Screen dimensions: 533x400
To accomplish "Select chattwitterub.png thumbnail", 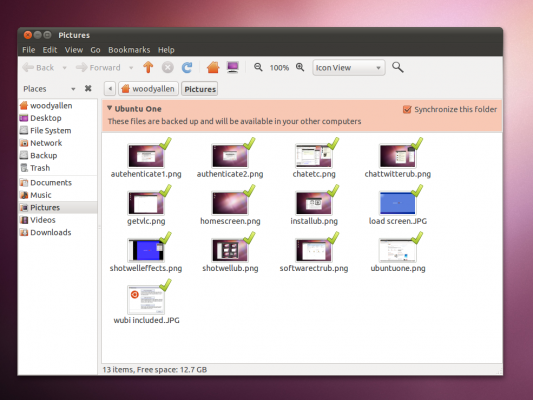I will point(398,156).
